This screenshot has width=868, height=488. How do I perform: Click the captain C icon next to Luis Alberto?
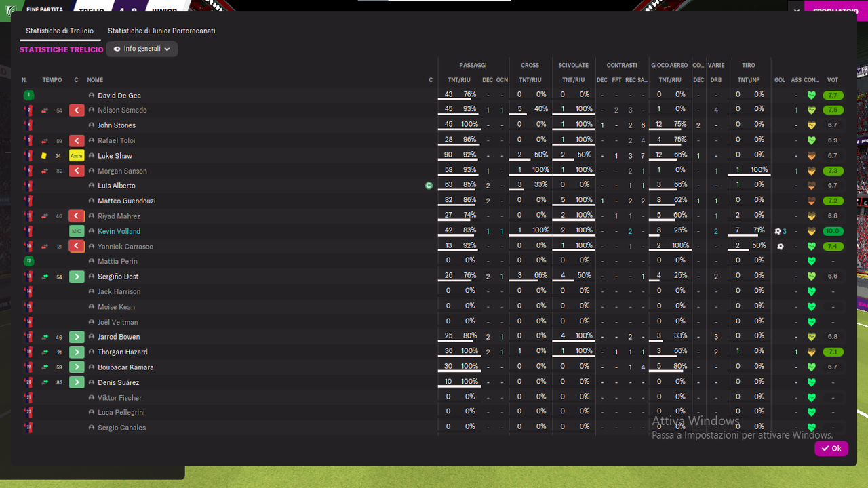tap(429, 186)
